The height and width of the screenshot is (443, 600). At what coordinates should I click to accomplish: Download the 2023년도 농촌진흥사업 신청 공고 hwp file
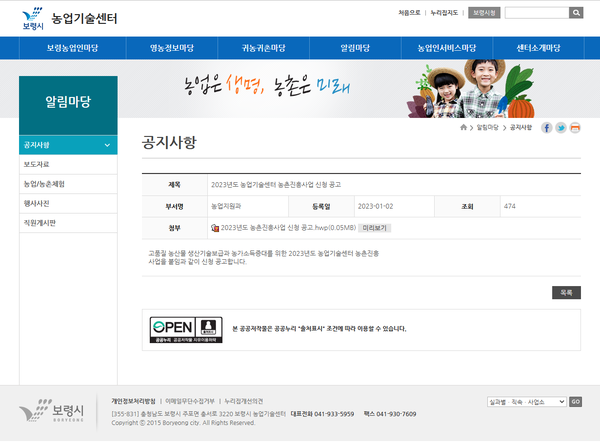[289, 228]
